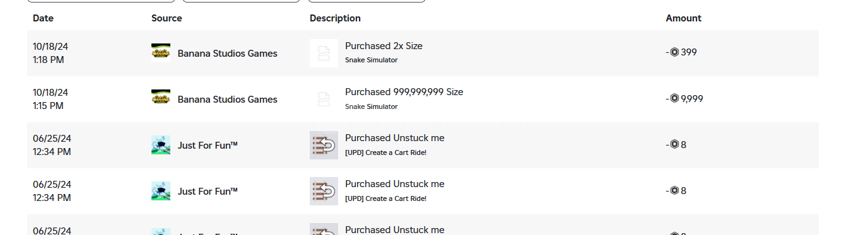
Task: Select the Purchased 999,999,999 Size description
Action: tap(404, 92)
